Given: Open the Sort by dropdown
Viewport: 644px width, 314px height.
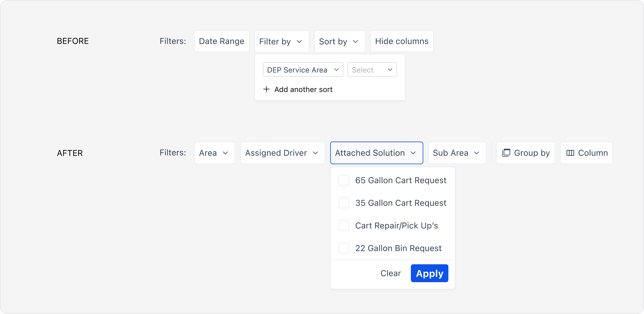Looking at the screenshot, I should coord(340,41).
